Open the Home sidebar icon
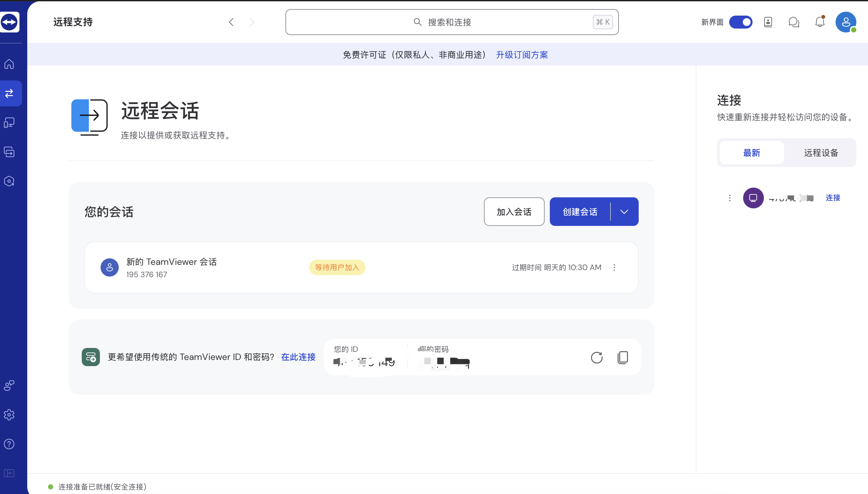The height and width of the screenshot is (494, 868). (x=9, y=64)
